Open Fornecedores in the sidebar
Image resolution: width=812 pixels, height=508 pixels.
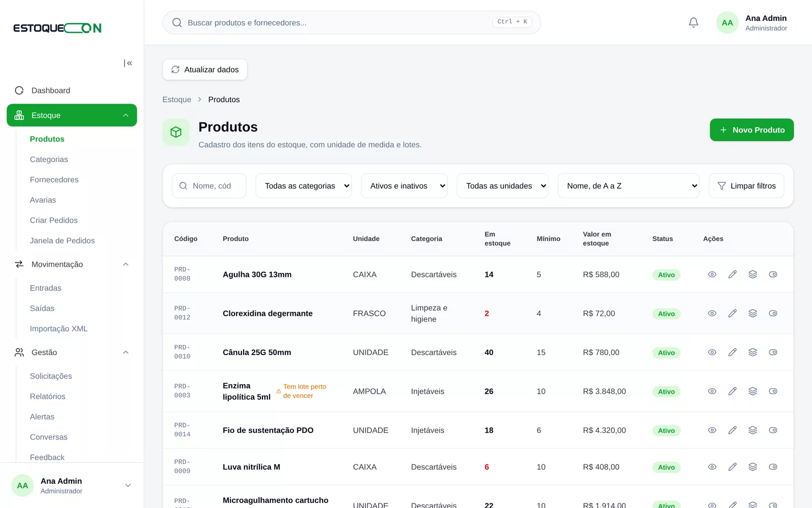coord(54,180)
